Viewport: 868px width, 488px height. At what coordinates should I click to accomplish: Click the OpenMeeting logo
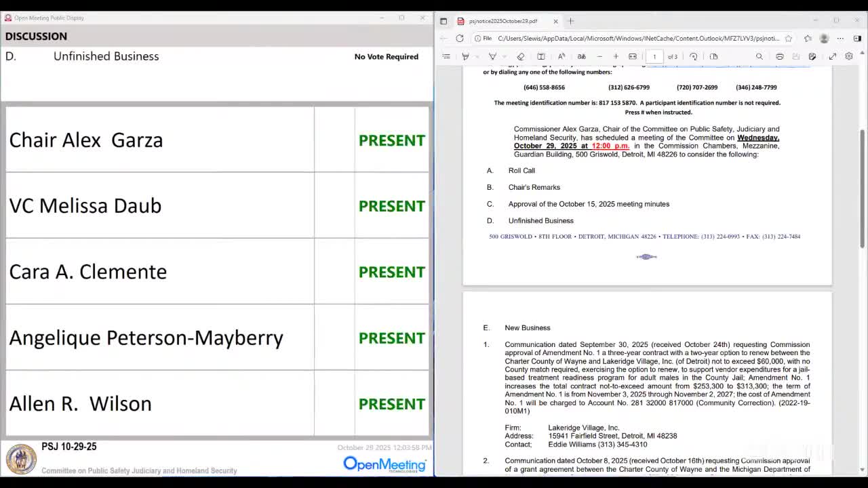point(384,464)
